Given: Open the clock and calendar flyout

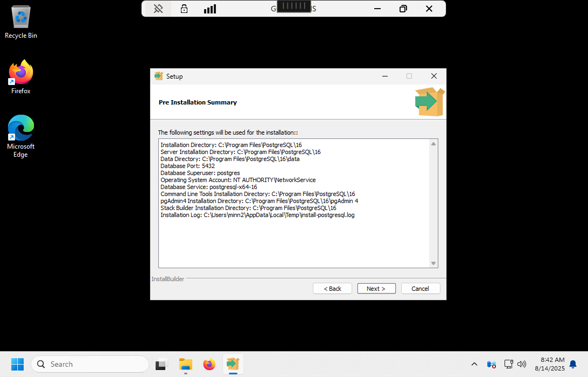Looking at the screenshot, I should (549, 364).
